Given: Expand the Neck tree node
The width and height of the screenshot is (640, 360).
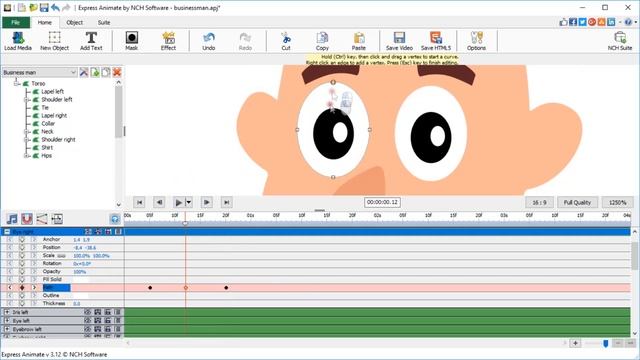Looking at the screenshot, I should [27, 131].
